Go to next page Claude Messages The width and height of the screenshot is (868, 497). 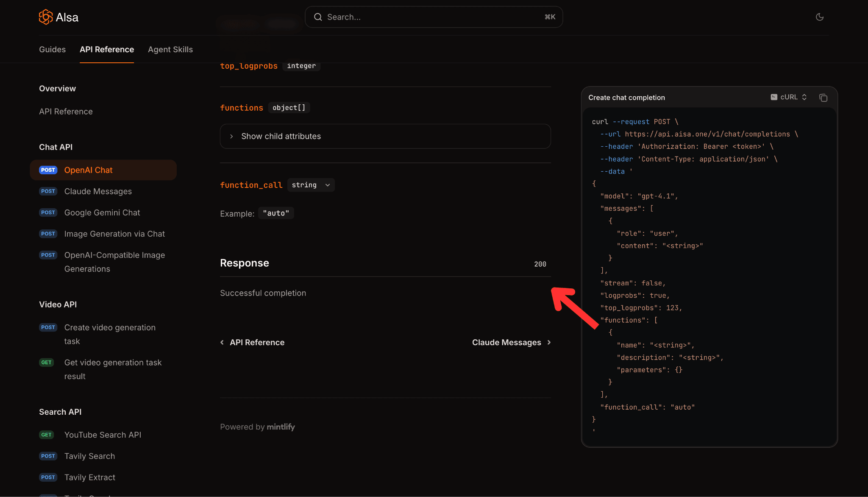(512, 342)
